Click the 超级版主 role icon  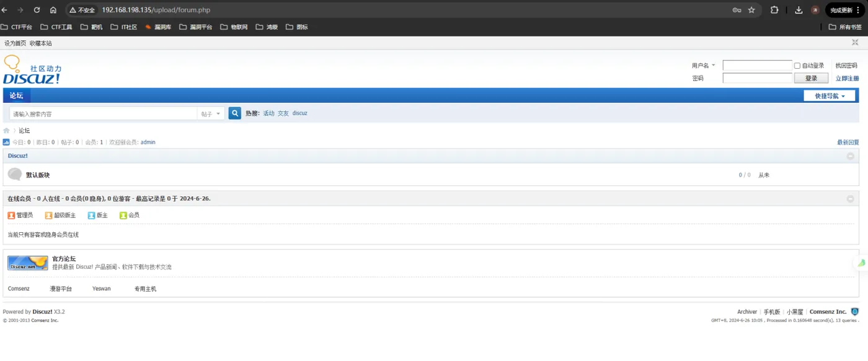click(48, 215)
